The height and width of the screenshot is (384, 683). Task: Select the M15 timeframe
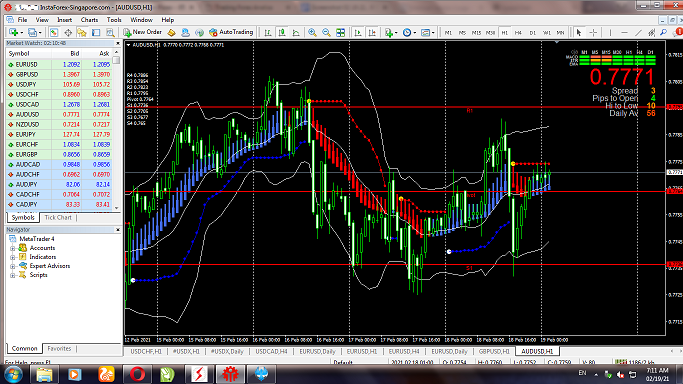(x=476, y=33)
